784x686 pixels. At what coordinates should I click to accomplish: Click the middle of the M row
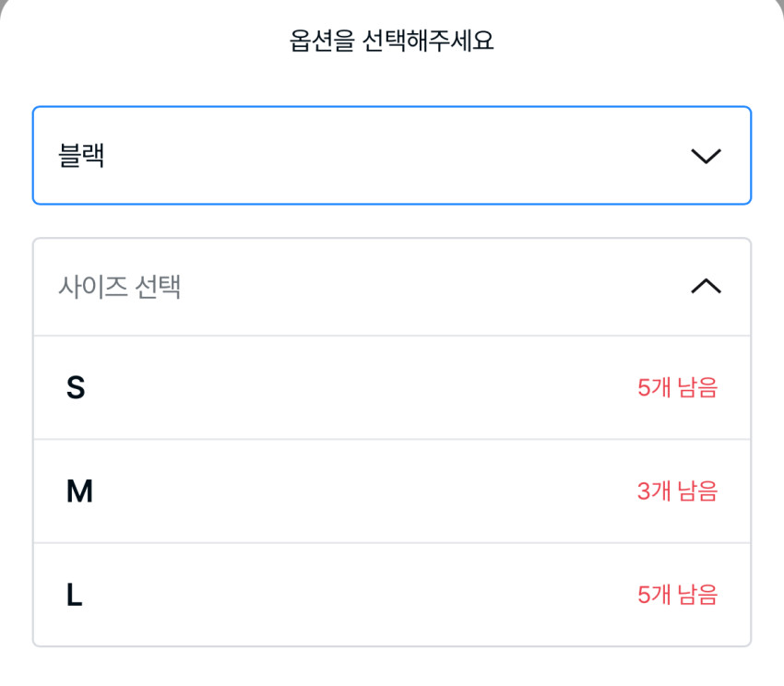391,491
